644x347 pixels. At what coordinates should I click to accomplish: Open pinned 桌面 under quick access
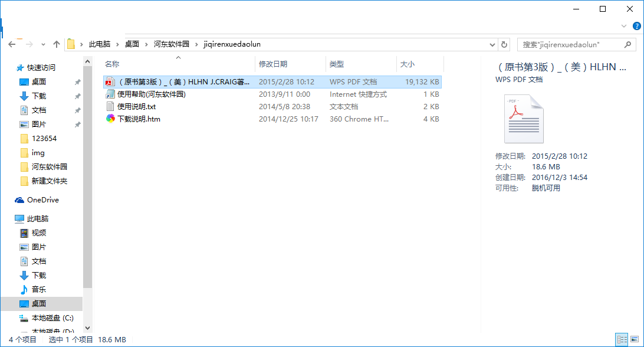click(x=38, y=82)
